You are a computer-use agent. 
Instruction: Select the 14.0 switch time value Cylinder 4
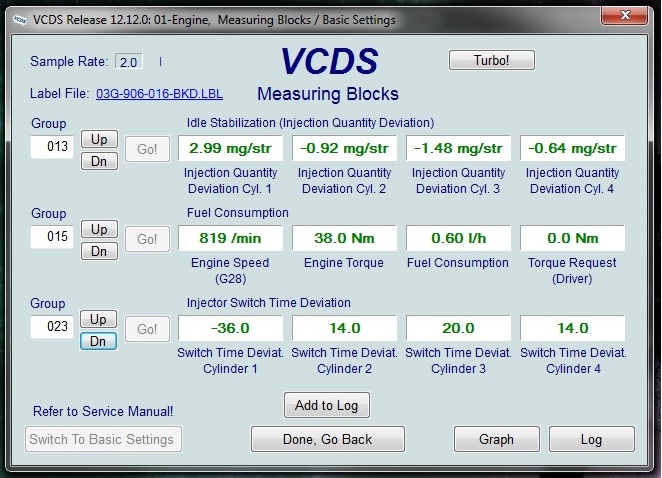coord(572,328)
